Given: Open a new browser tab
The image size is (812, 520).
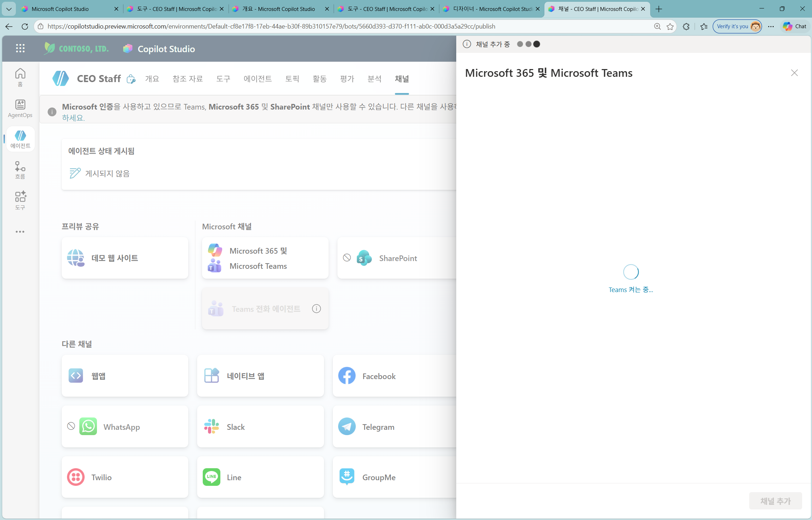Looking at the screenshot, I should pos(659,9).
